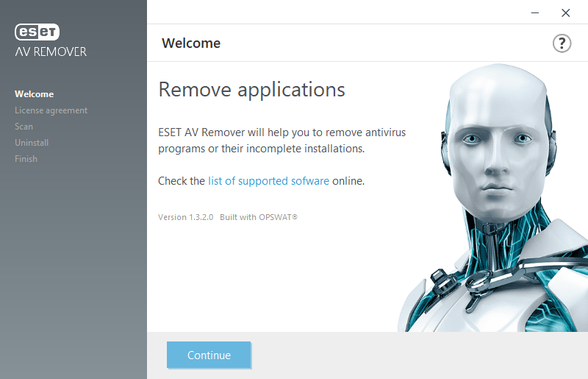
Task: Select the Welcome step in the sidebar
Action: pos(34,94)
